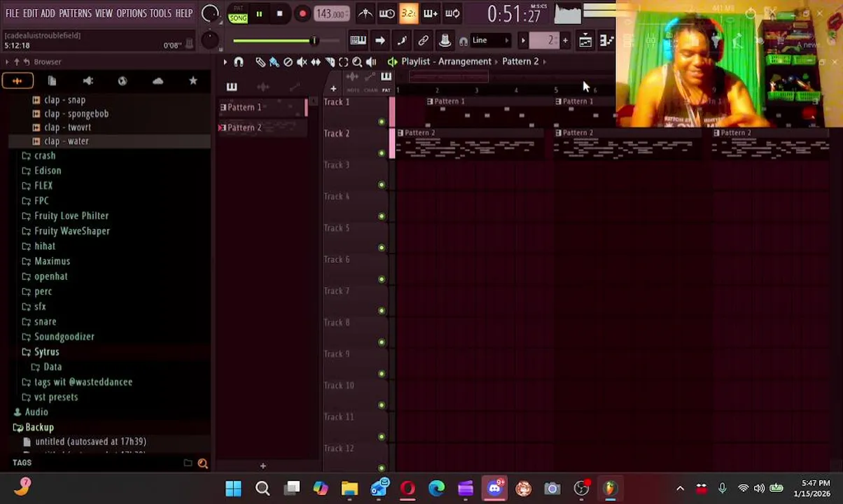The image size is (843, 504).
Task: Mute Track 8 using its green light
Action: coord(382,342)
